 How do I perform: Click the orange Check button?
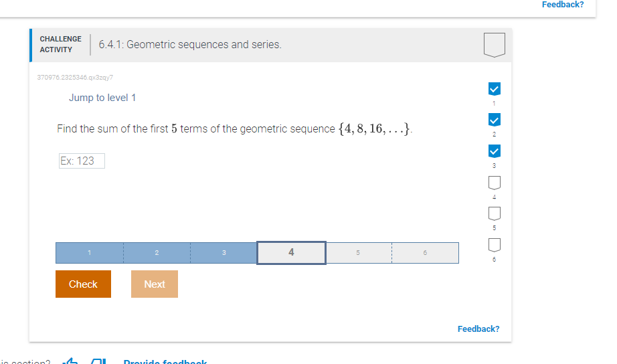(83, 284)
